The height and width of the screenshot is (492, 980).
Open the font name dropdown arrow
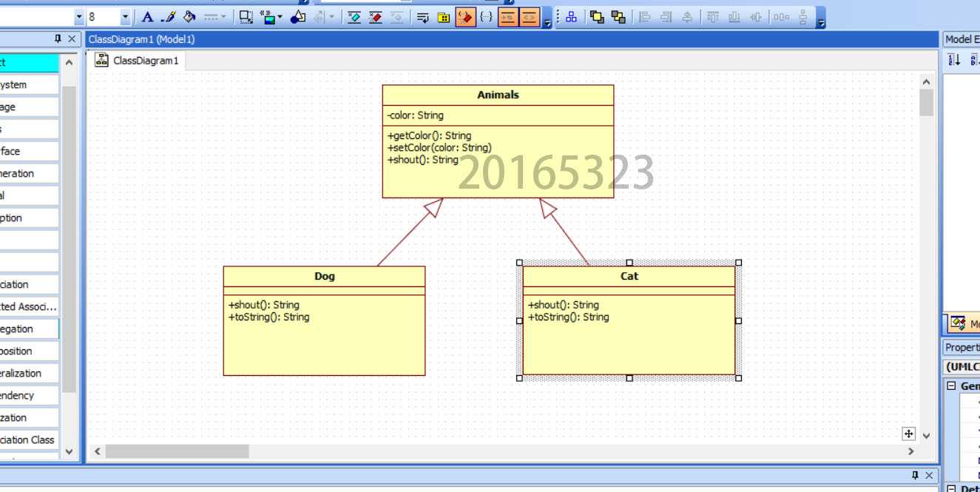[x=79, y=17]
